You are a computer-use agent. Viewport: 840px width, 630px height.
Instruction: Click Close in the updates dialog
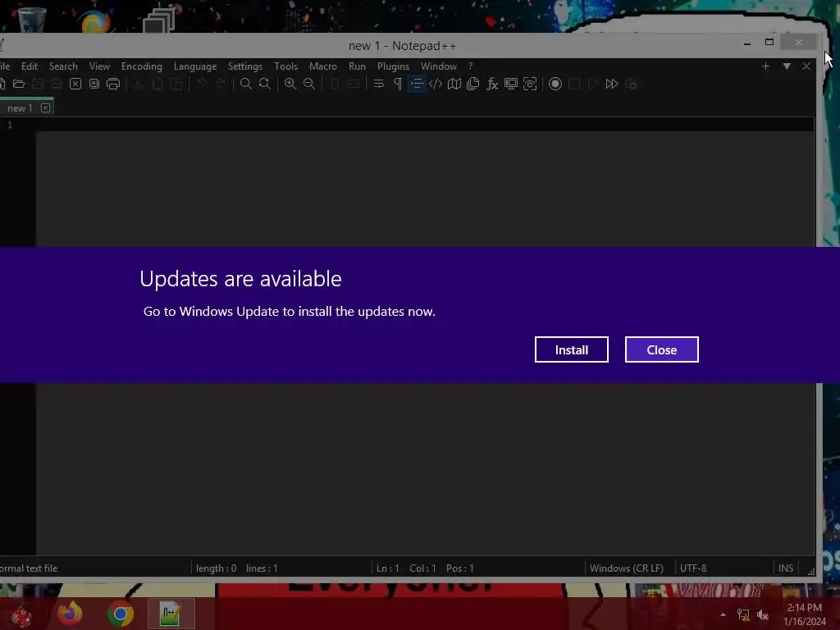(662, 349)
